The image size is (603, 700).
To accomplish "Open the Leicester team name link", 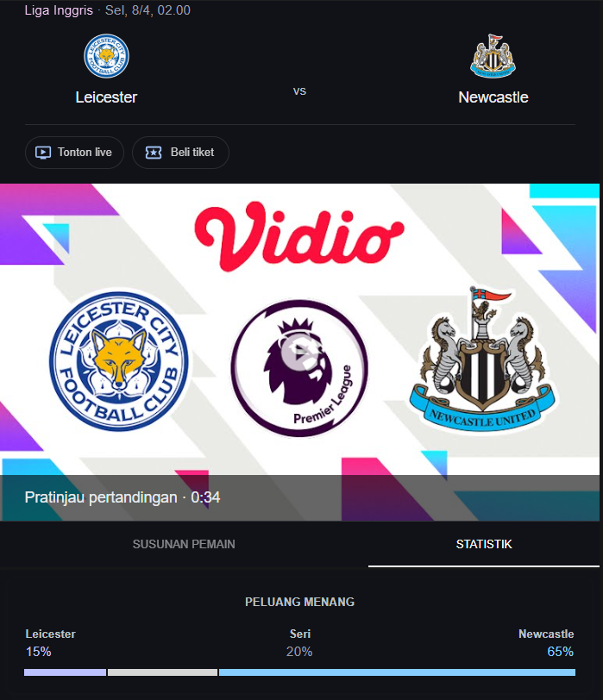I will click(106, 97).
